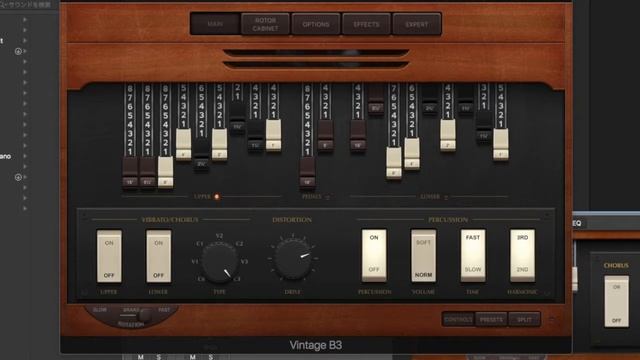Click the Presets button
The height and width of the screenshot is (360, 640).
click(x=491, y=320)
